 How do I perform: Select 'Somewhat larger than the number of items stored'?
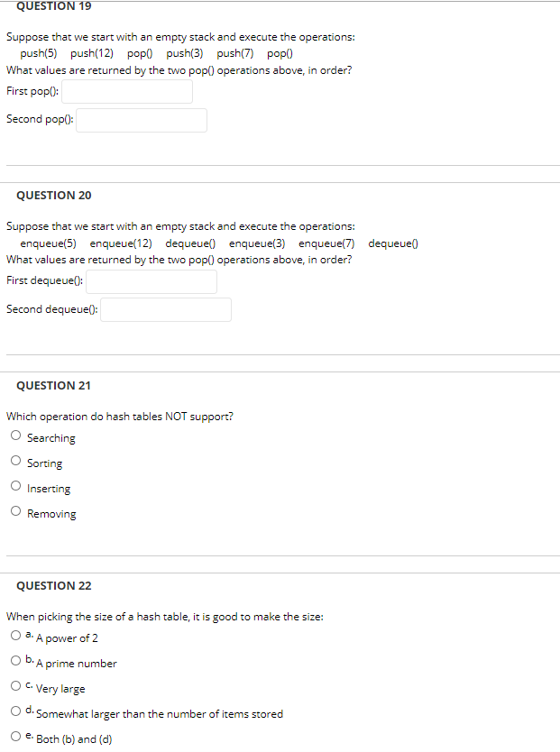15,711
